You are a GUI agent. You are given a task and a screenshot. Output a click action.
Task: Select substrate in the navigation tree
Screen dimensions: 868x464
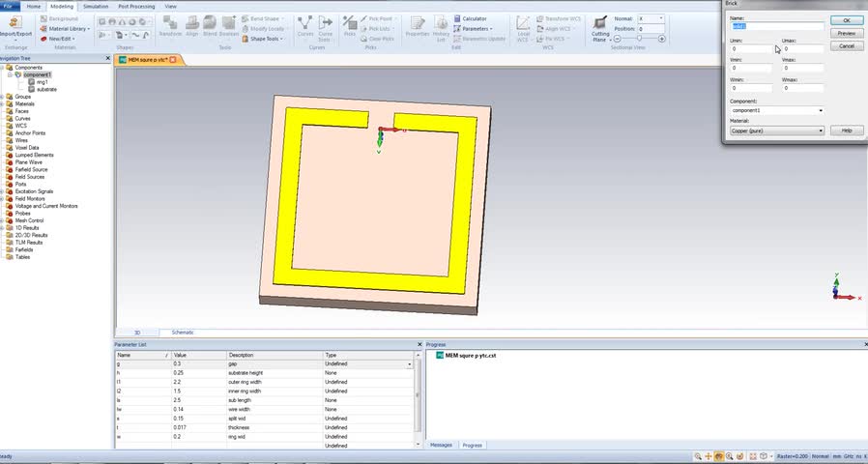(x=46, y=89)
